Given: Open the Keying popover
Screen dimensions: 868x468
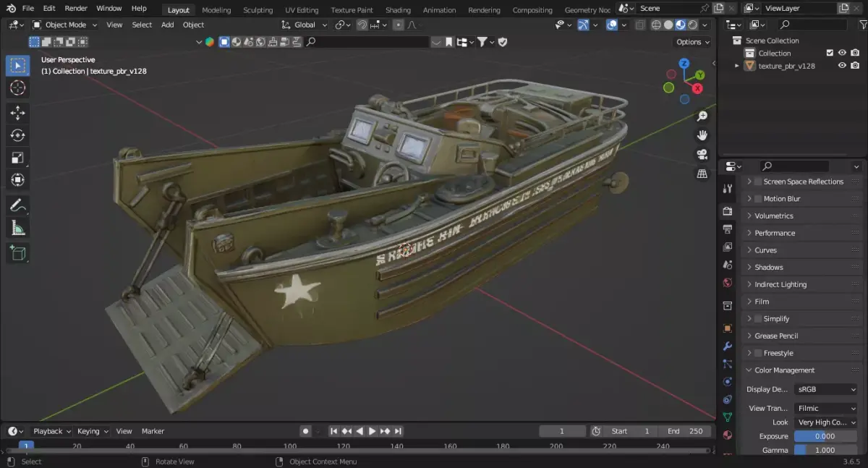Looking at the screenshot, I should pos(93,431).
